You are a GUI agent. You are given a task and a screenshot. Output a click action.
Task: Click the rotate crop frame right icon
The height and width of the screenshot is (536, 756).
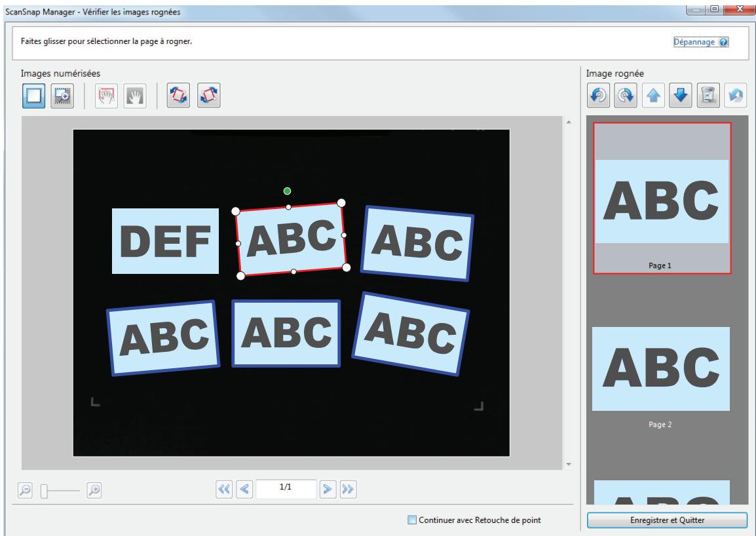[x=209, y=95]
